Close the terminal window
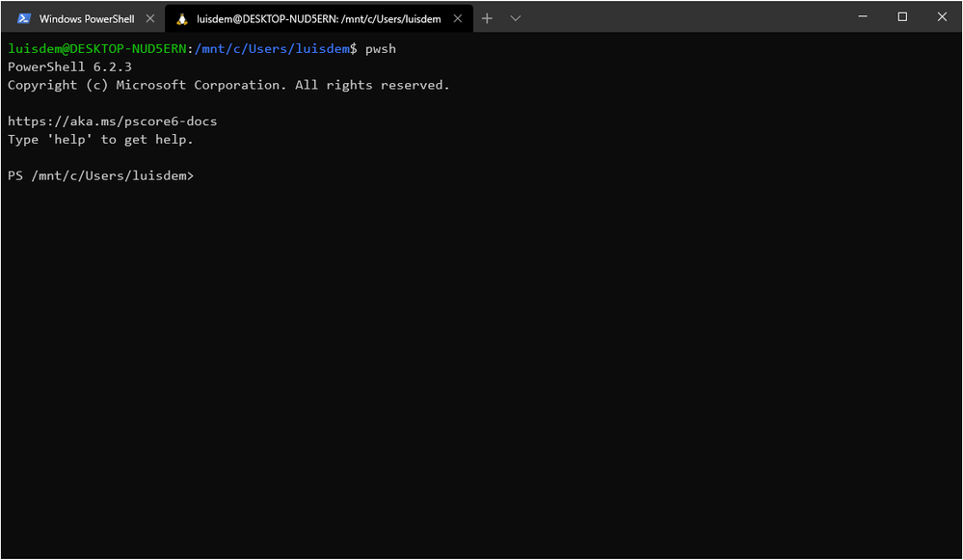Image resolution: width=963 pixels, height=560 pixels. [942, 16]
